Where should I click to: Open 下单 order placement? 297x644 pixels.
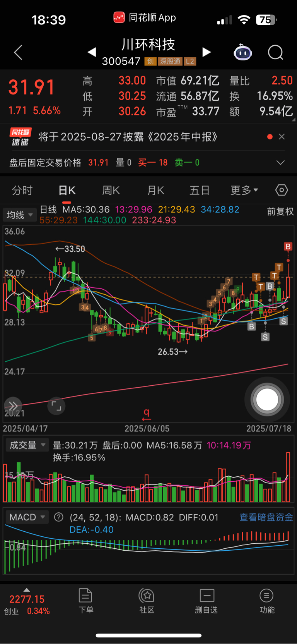tap(86, 601)
